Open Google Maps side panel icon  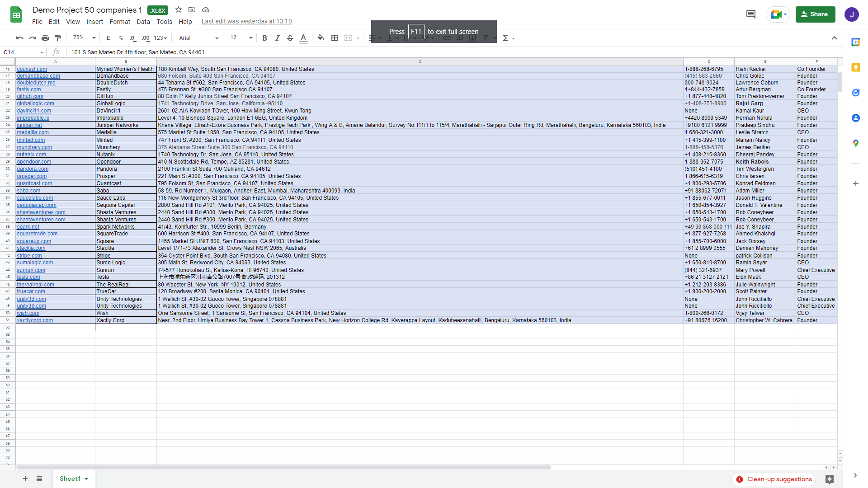(855, 143)
